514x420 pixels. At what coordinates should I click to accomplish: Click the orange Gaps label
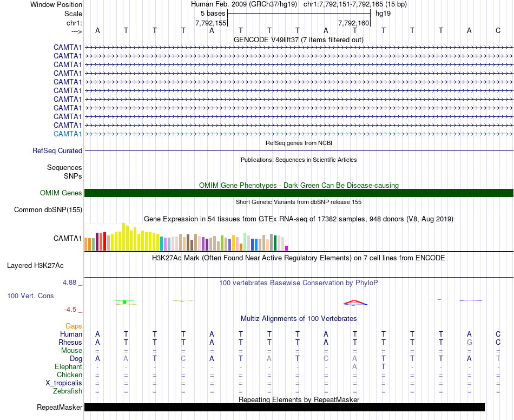click(74, 326)
